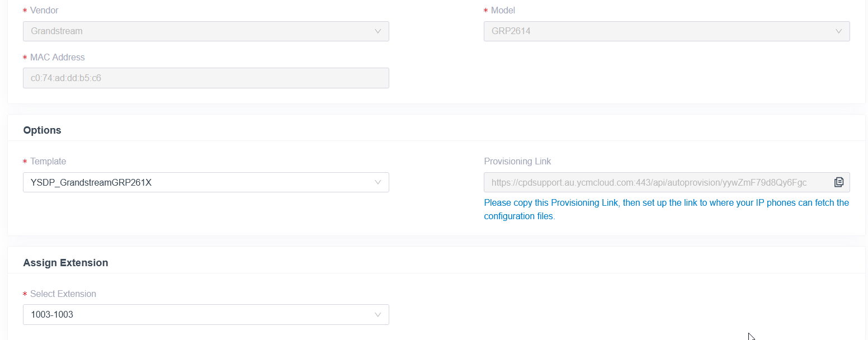
Task: Click the Model field label
Action: click(x=503, y=11)
